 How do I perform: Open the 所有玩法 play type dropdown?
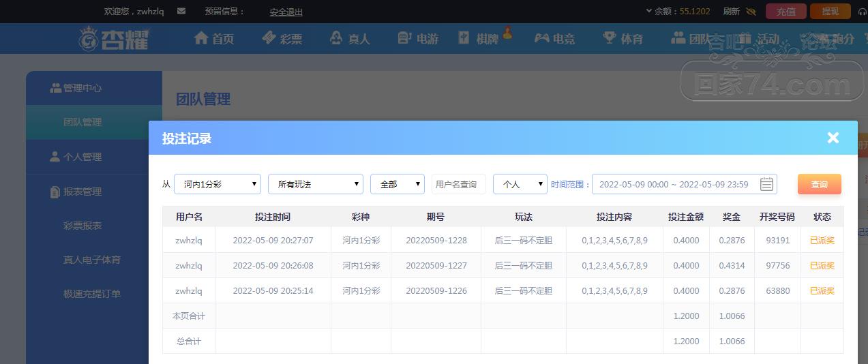(316, 184)
